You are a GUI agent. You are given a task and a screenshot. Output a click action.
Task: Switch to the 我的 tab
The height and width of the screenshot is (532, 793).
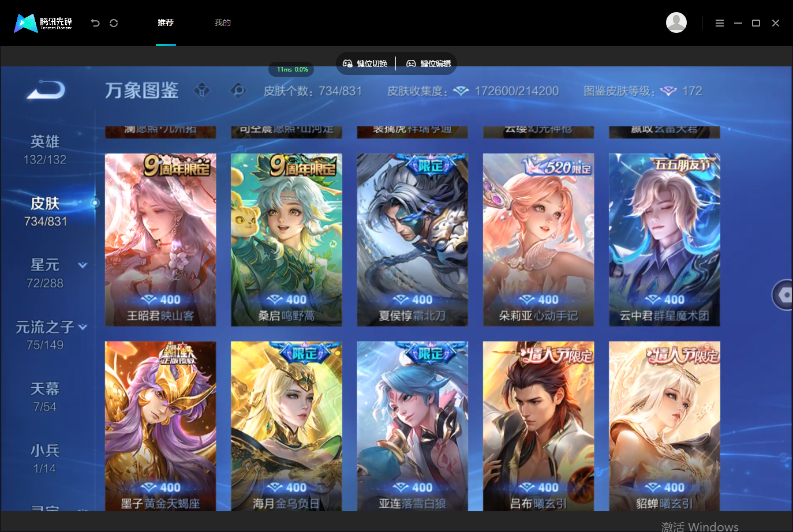click(x=223, y=23)
